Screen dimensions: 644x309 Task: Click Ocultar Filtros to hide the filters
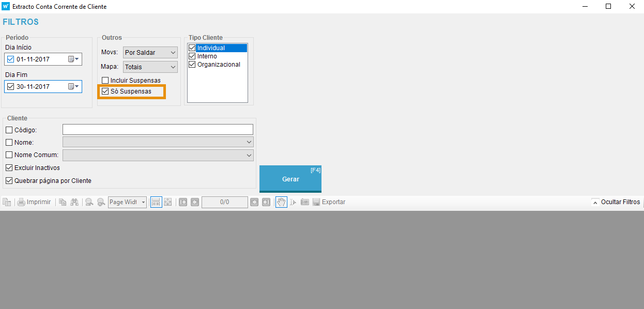pyautogui.click(x=616, y=202)
